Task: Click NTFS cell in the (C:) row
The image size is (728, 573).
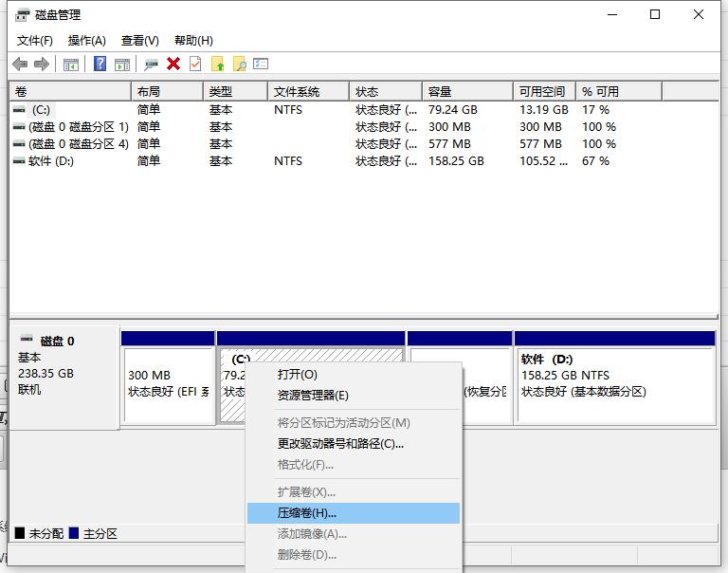Action: [x=288, y=110]
